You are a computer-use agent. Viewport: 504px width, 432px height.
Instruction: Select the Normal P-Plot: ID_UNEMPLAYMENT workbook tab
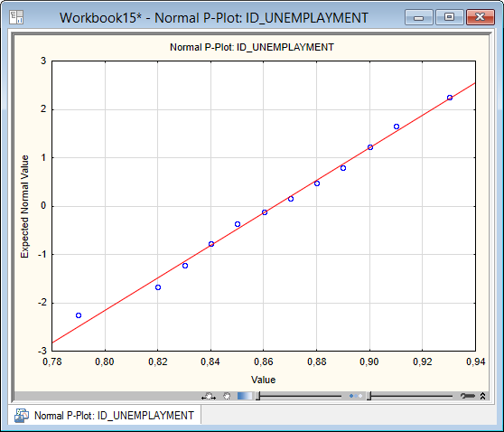click(105, 416)
